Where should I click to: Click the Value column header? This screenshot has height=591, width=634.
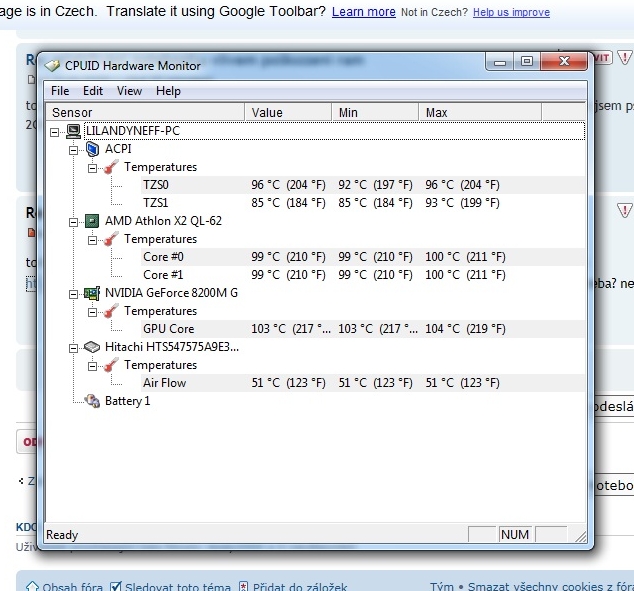coord(288,112)
